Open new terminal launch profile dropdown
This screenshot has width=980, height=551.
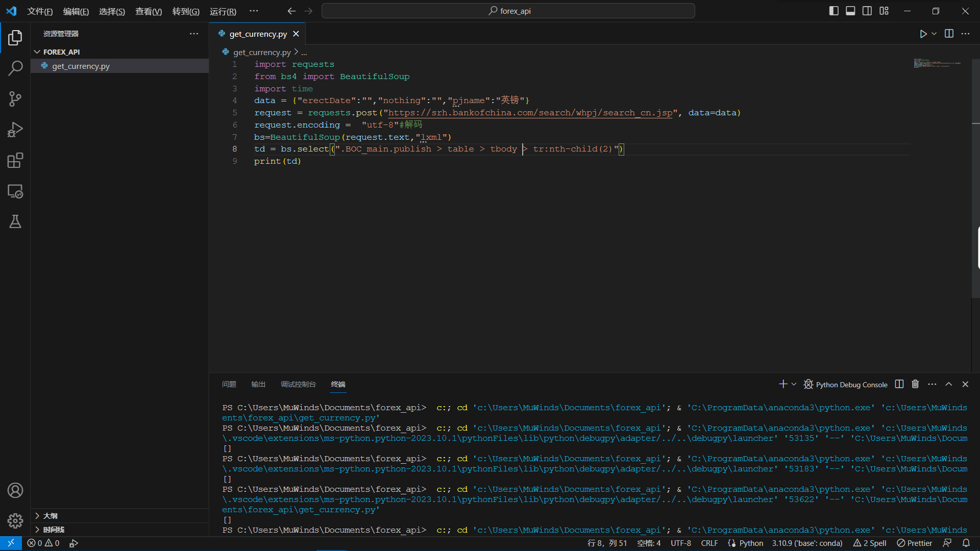coord(794,384)
